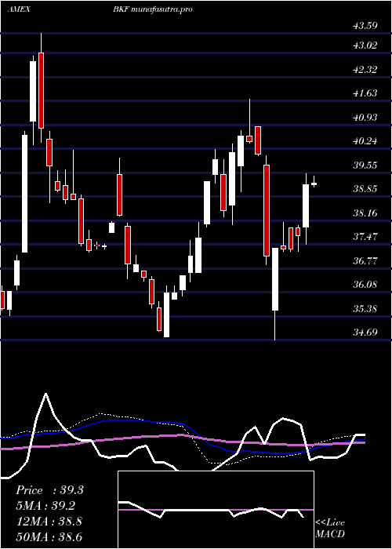Select the 38.85 price axis label

[365, 189]
